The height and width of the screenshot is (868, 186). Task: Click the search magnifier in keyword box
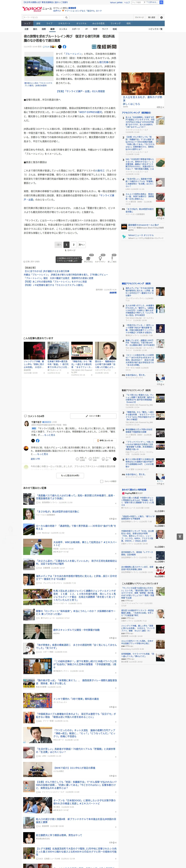pos(66,18)
